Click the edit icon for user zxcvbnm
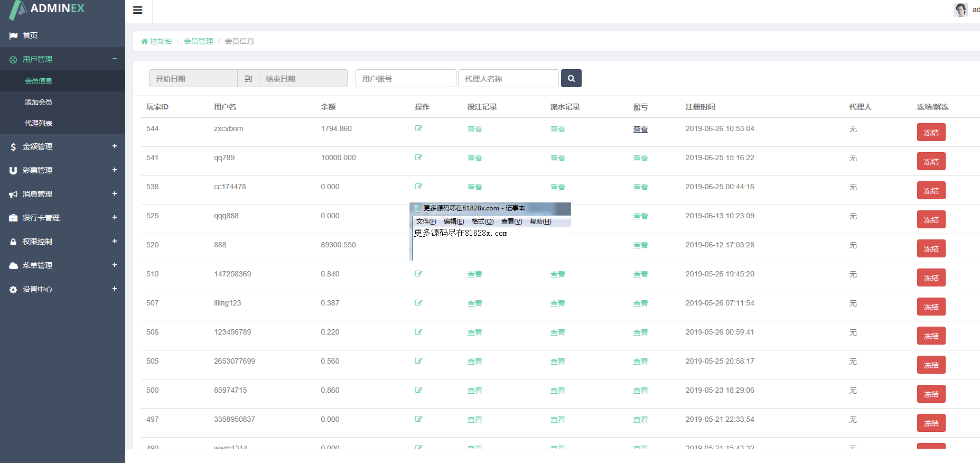 coord(418,128)
